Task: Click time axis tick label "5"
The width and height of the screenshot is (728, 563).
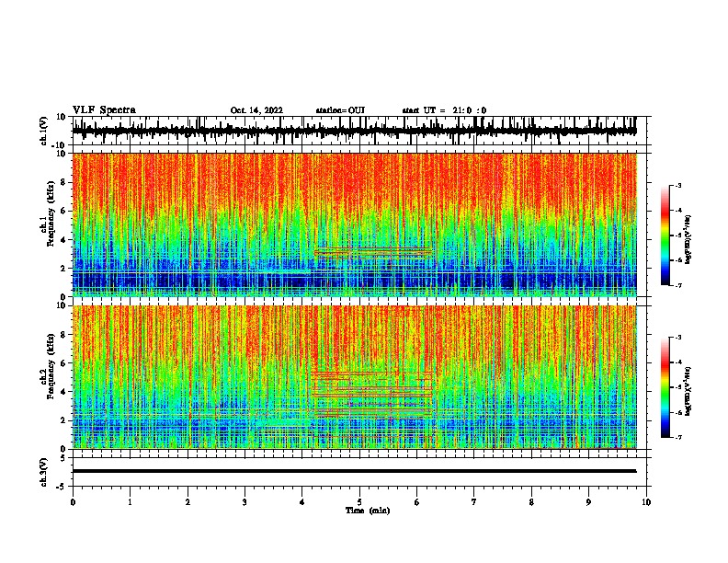Action: click(359, 502)
